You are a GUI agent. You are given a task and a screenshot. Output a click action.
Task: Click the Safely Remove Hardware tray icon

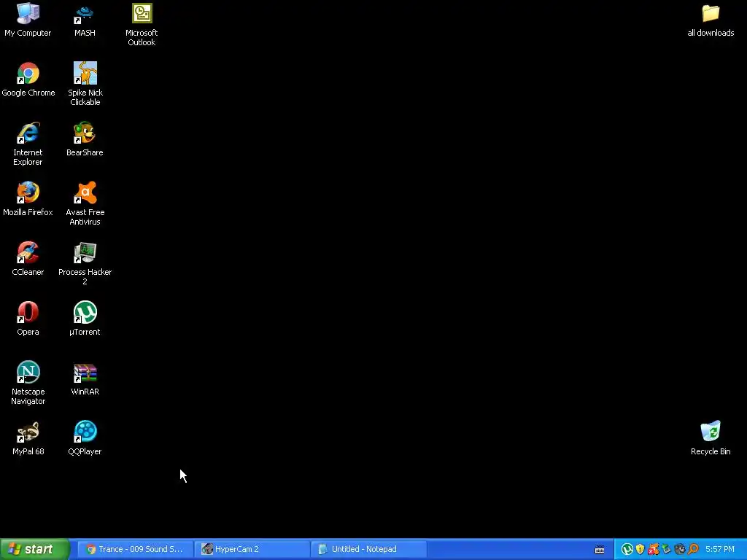point(667,550)
